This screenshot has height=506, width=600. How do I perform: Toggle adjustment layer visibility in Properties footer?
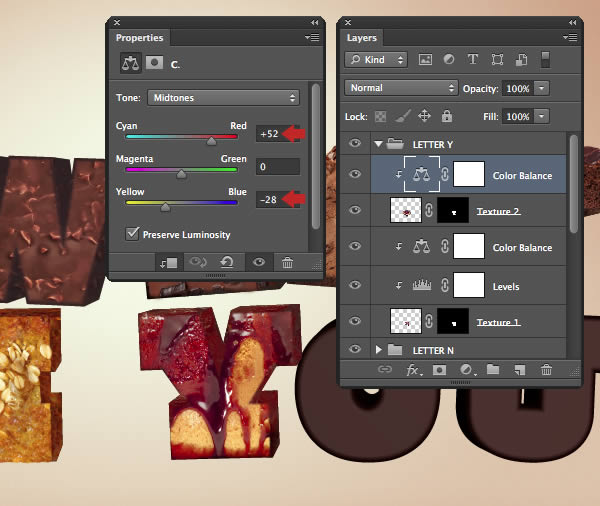pos(259,262)
